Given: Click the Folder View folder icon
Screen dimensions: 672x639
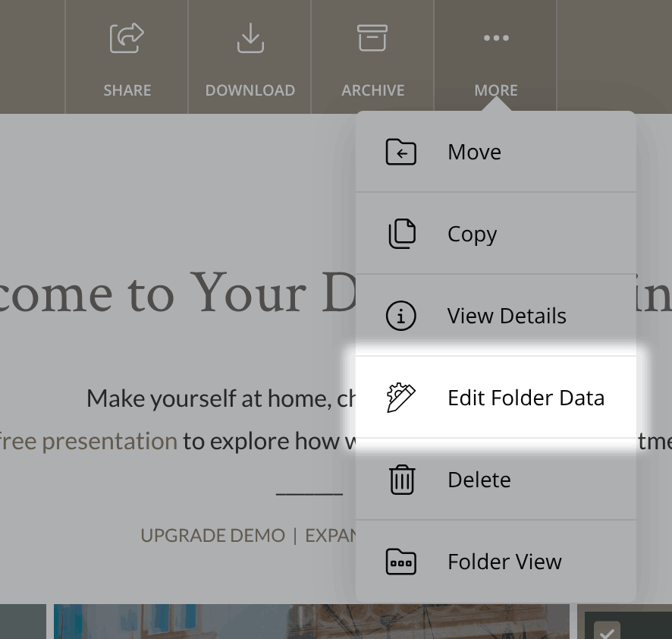Looking at the screenshot, I should tap(400, 562).
